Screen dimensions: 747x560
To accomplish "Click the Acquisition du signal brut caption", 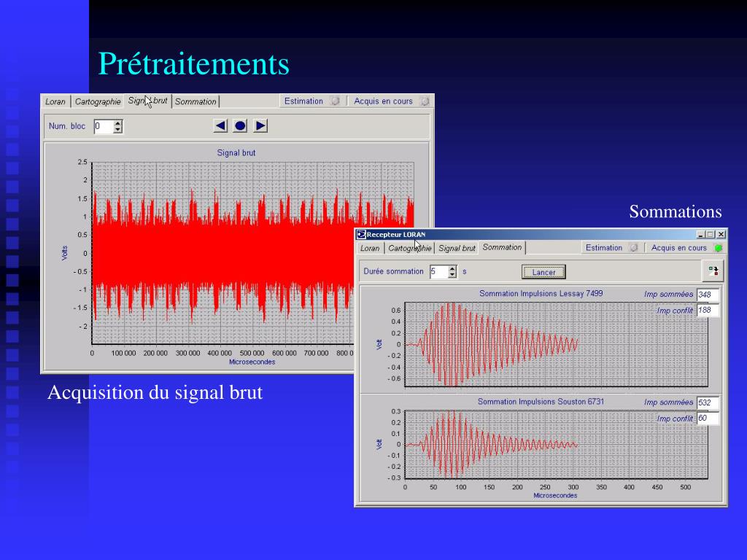I will 155,393.
